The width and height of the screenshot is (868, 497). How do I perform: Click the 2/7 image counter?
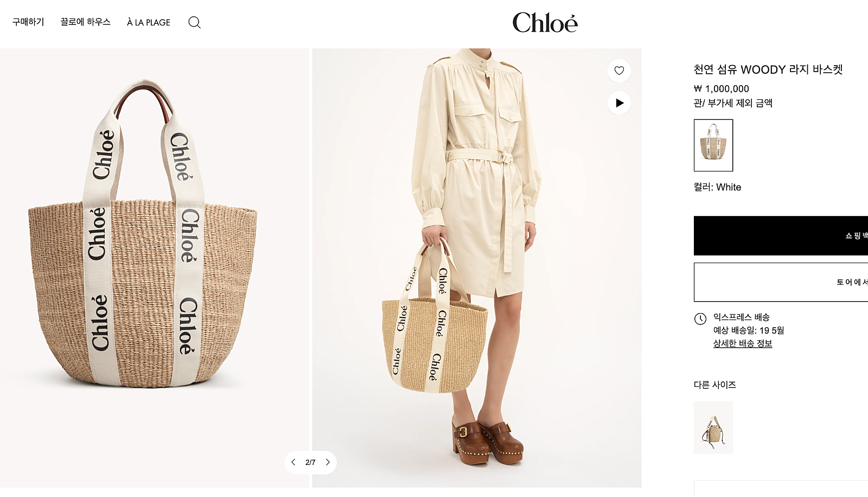pos(310,462)
